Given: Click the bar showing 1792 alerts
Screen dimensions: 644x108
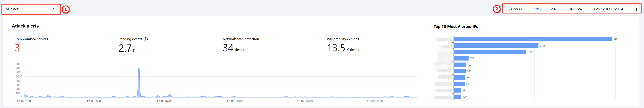Looking at the screenshot, I should [x=490, y=52].
